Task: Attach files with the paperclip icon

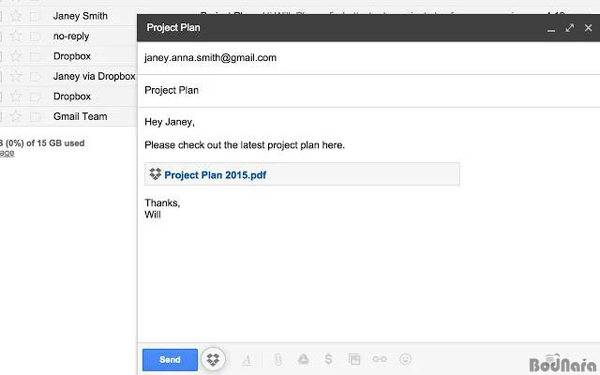Action: 278,360
